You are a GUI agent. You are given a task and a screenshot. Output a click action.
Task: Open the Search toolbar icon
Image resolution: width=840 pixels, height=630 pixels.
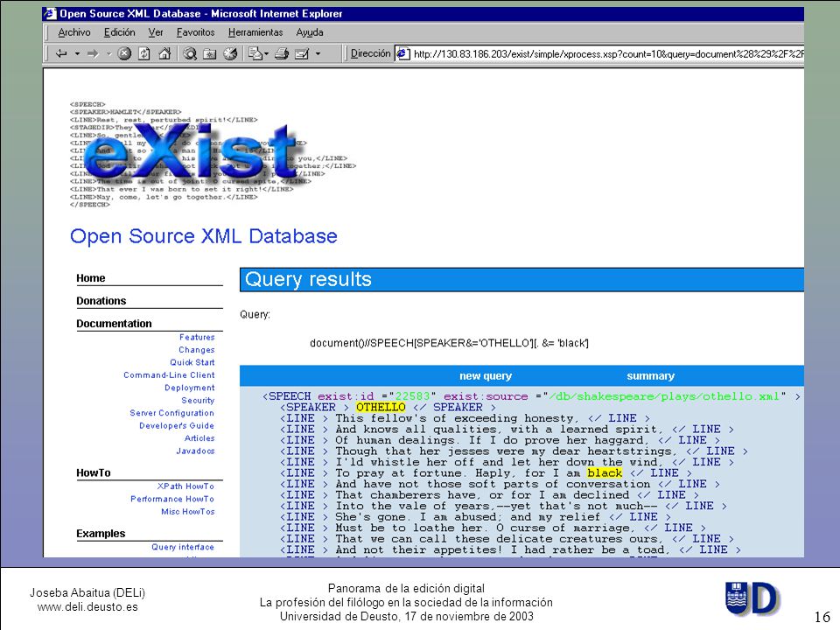click(190, 53)
